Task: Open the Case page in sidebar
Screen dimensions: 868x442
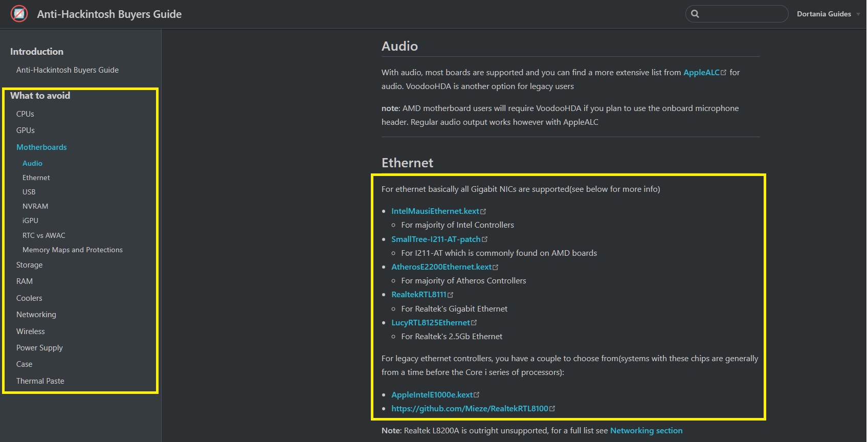Action: [24, 364]
